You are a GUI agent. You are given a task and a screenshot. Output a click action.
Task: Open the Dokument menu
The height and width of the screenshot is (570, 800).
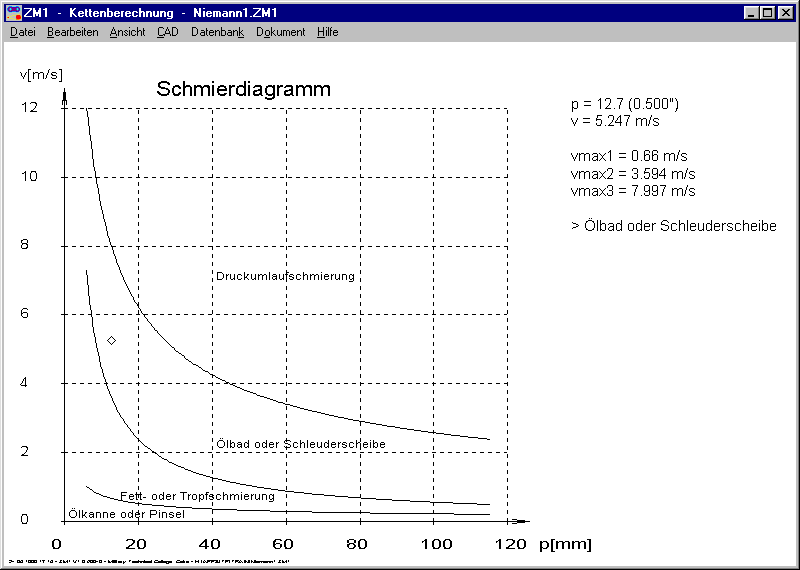pyautogui.click(x=280, y=32)
